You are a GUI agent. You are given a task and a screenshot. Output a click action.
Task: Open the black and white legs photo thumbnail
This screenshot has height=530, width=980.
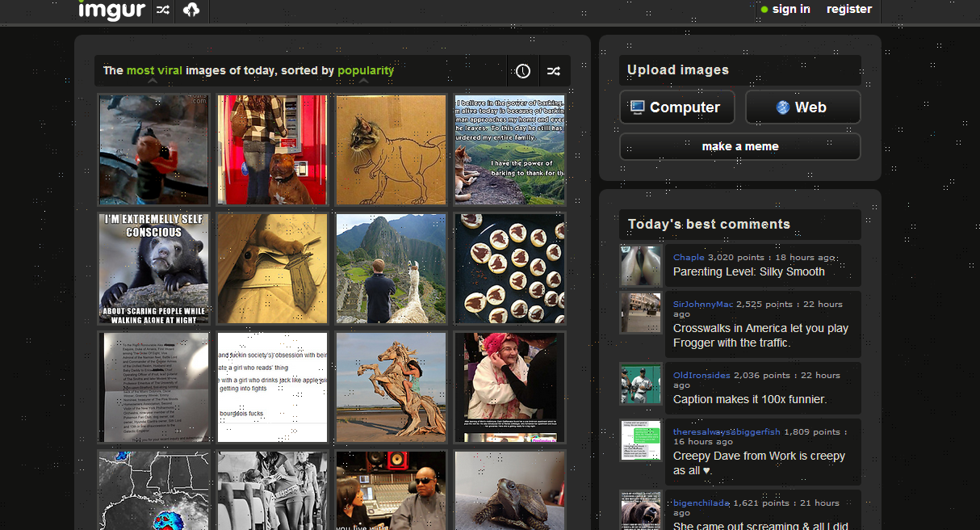point(272,490)
